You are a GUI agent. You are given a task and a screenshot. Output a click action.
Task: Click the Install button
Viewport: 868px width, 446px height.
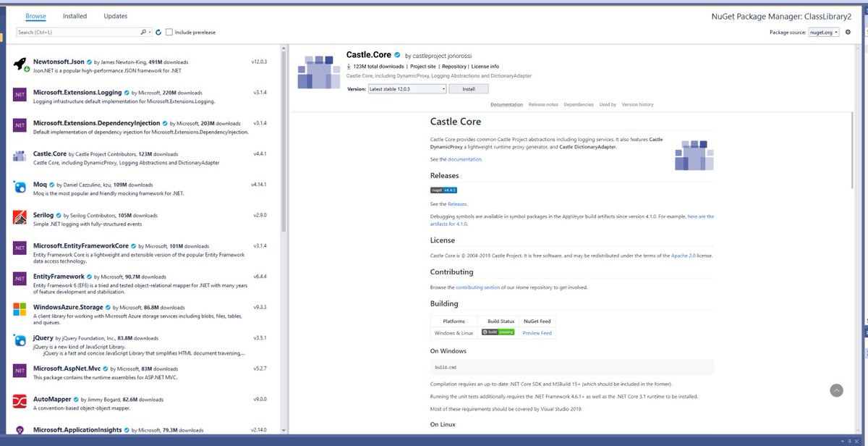tap(469, 89)
